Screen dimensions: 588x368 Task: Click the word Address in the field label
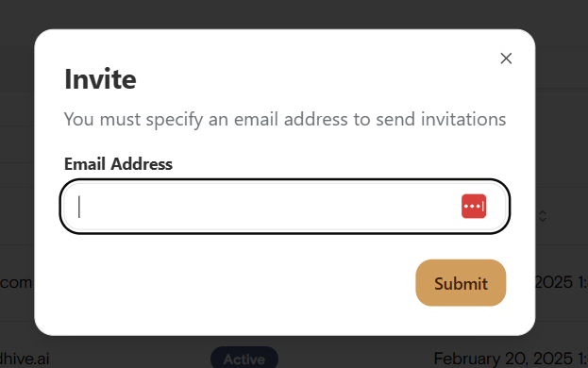coord(142,164)
